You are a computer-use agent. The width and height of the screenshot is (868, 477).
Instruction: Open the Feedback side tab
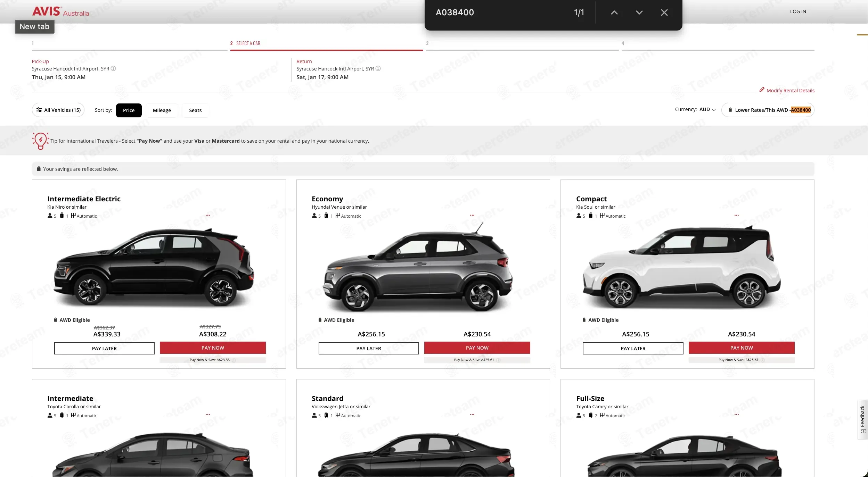(862, 420)
